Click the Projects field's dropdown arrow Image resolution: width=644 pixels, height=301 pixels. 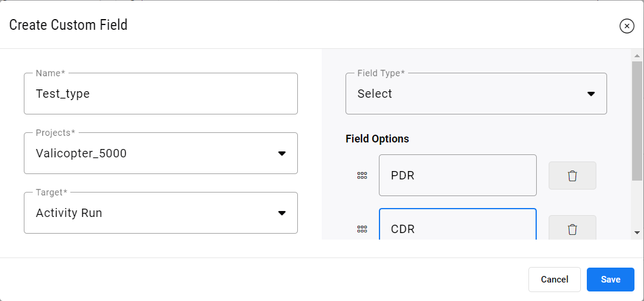click(282, 154)
